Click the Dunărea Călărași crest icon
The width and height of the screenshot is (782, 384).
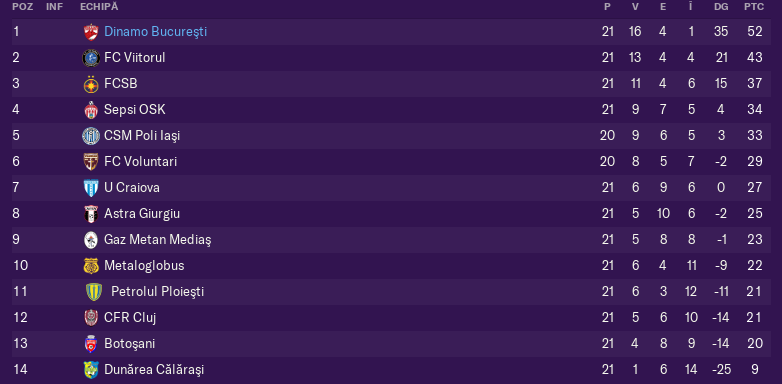(x=91, y=370)
